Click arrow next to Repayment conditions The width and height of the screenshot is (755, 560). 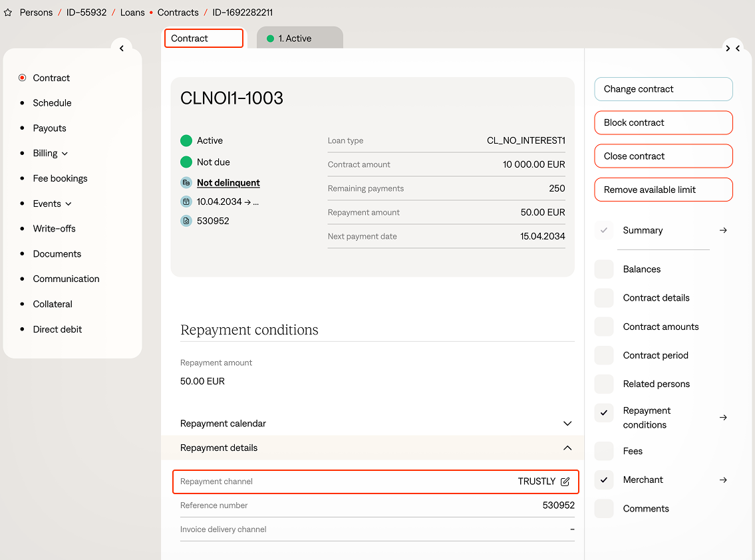pos(723,418)
